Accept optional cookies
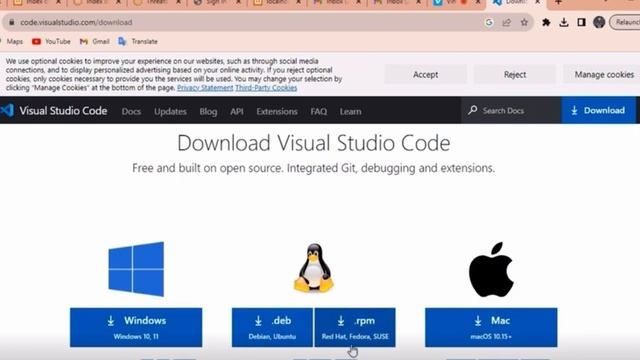The height and width of the screenshot is (360, 640). [425, 74]
